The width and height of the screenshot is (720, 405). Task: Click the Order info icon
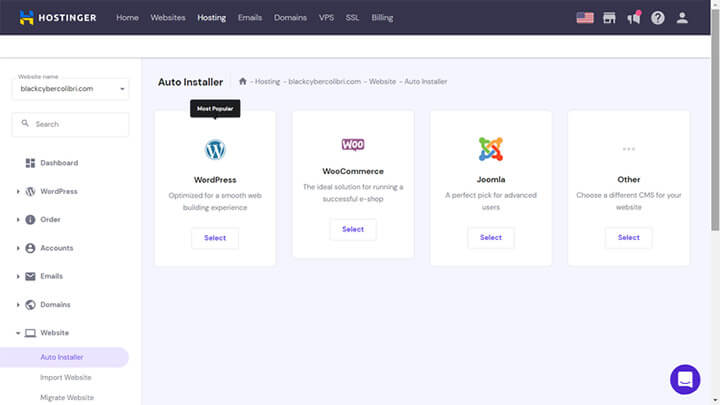click(30, 219)
